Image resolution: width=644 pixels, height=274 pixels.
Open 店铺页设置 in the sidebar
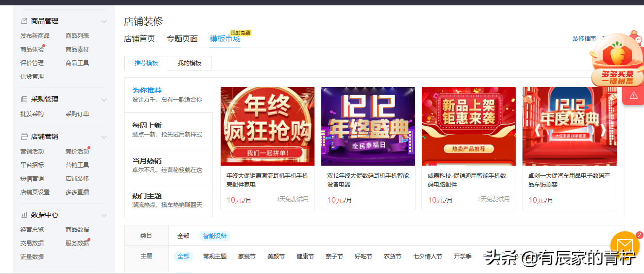click(x=35, y=192)
